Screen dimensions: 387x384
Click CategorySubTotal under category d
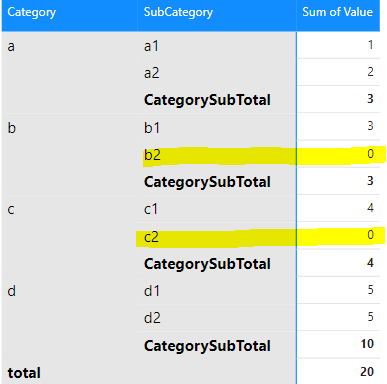tap(207, 346)
